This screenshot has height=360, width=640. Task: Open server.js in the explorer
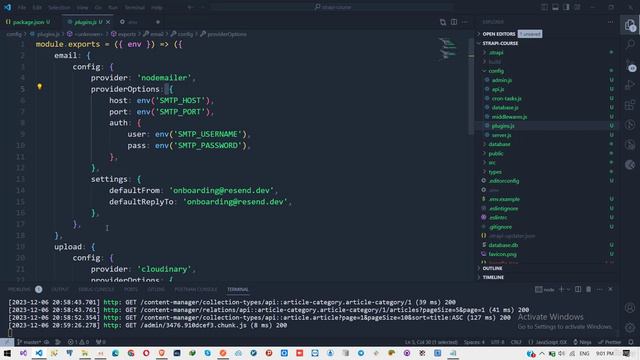501,135
